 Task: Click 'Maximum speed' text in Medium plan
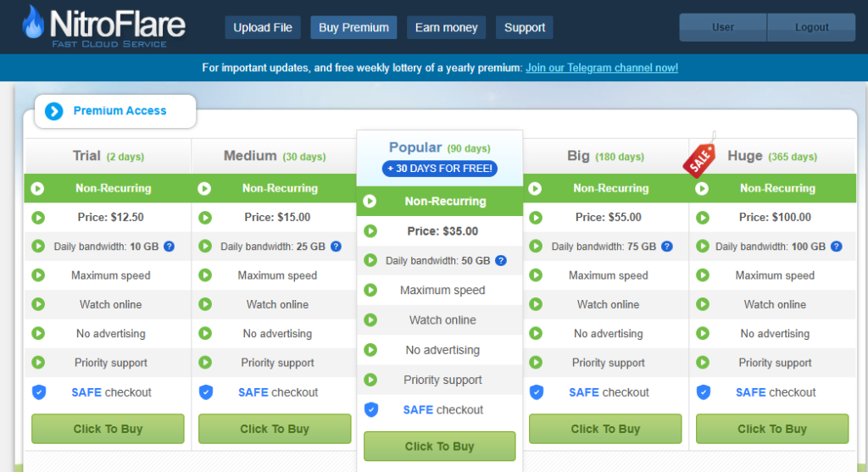[x=277, y=275]
